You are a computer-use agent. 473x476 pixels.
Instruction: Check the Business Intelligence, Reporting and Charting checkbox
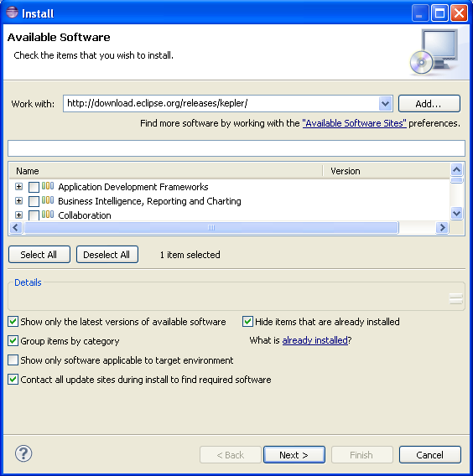point(34,201)
